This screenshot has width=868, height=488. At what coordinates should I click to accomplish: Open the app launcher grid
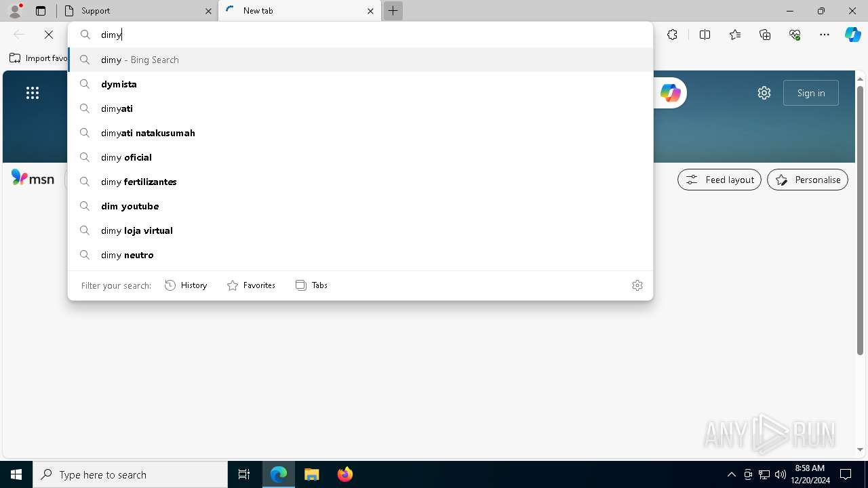pyautogui.click(x=33, y=93)
